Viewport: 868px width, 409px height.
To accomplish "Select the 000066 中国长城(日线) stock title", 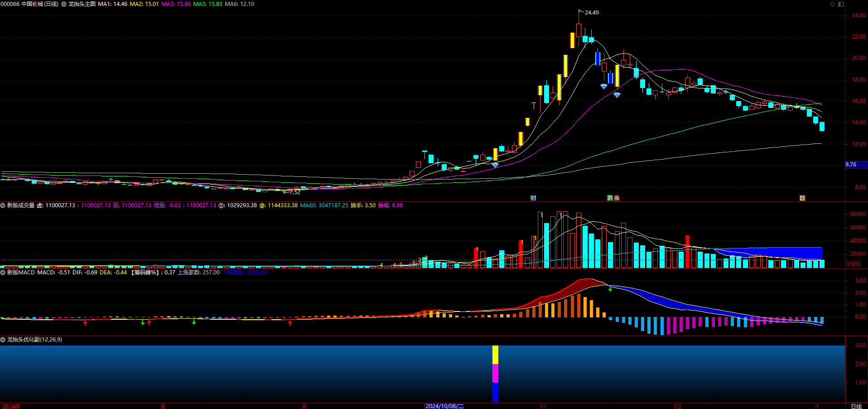I will pyautogui.click(x=29, y=4).
